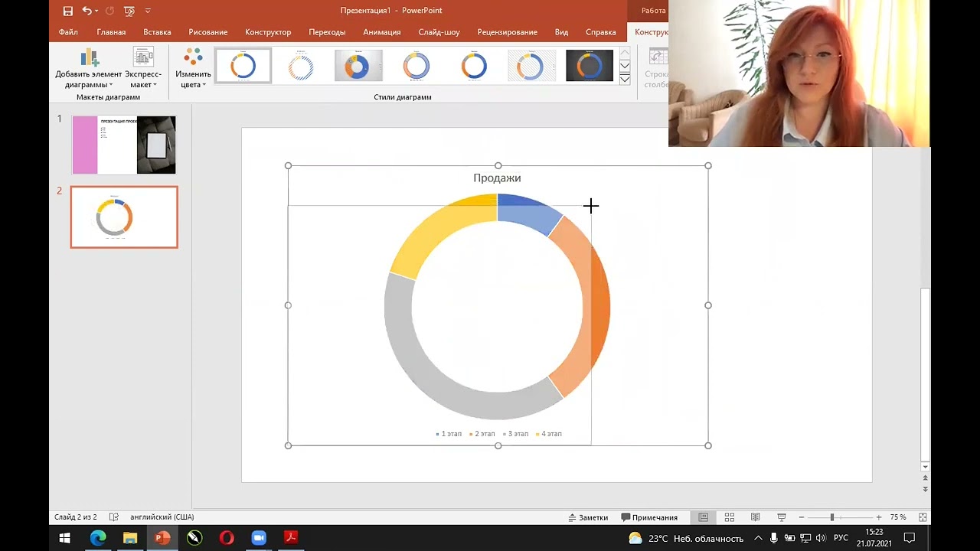The width and height of the screenshot is (980, 551).
Task: Open spell check from the status bar icon
Action: (114, 517)
